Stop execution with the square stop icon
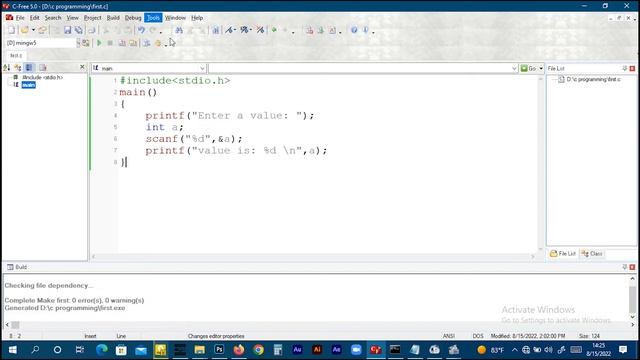The image size is (640, 360). pyautogui.click(x=110, y=43)
